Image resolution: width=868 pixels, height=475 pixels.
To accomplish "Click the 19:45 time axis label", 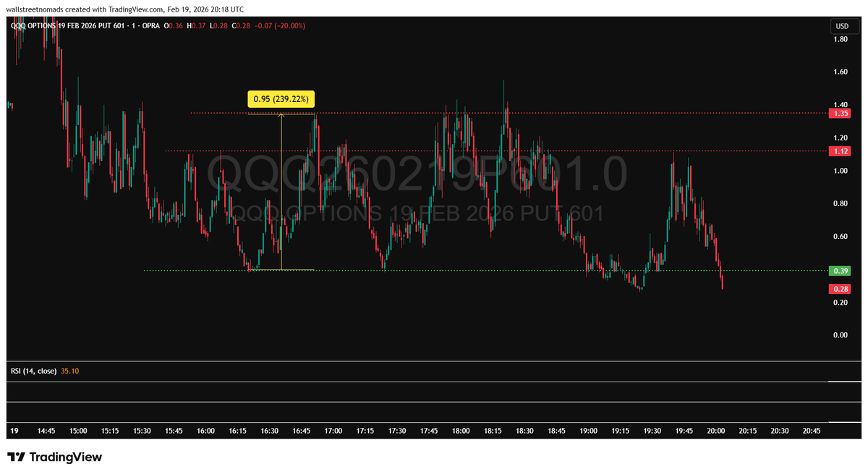I will coord(684,431).
